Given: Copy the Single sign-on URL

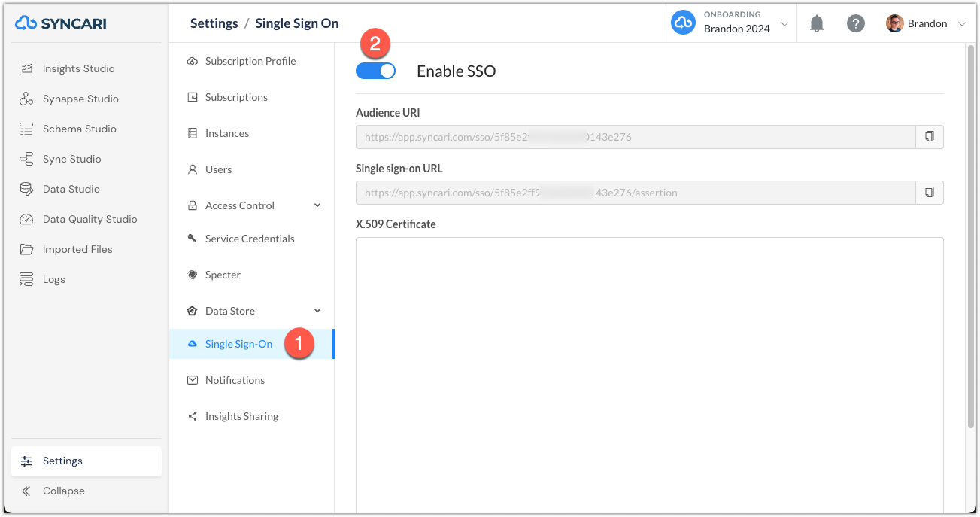Looking at the screenshot, I should pyautogui.click(x=930, y=193).
